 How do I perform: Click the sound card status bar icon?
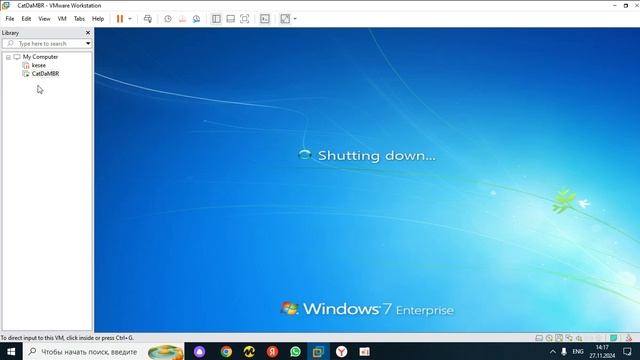579,338
